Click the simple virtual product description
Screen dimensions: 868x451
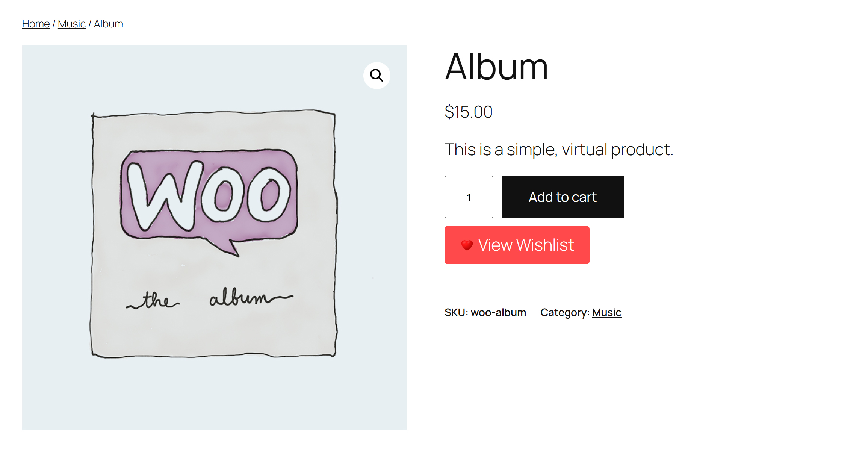[559, 150]
